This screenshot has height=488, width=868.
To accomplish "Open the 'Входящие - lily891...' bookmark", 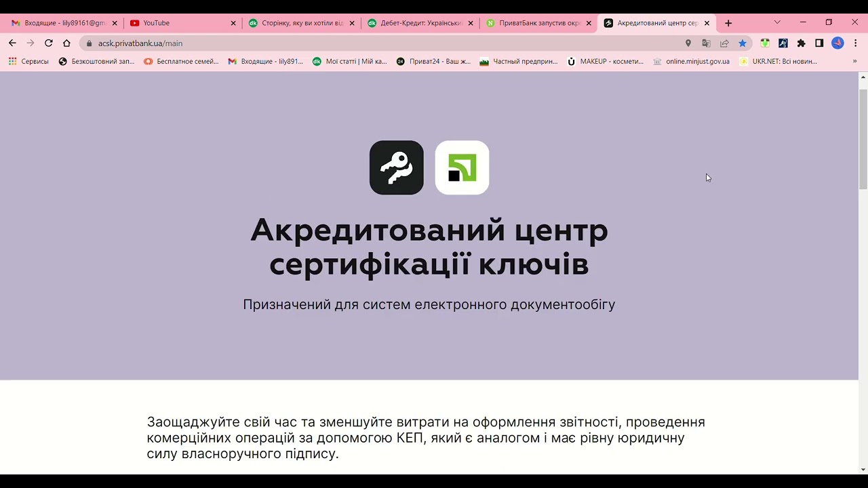I will coord(266,61).
